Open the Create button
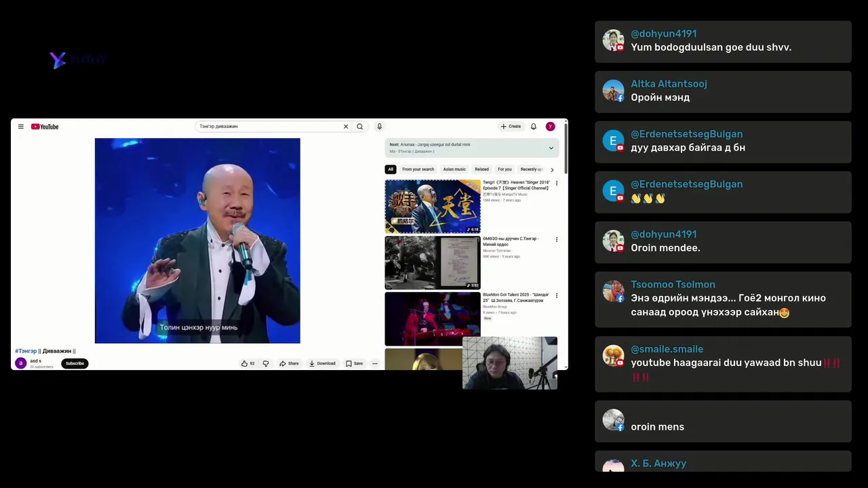868x488 pixels. (x=511, y=127)
